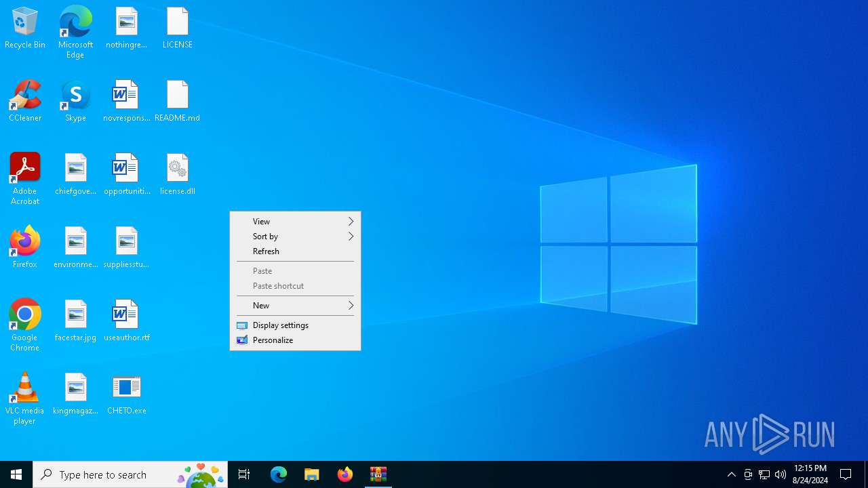Click the Show desktop strip
Viewport: 868px width, 488px height.
(866, 474)
